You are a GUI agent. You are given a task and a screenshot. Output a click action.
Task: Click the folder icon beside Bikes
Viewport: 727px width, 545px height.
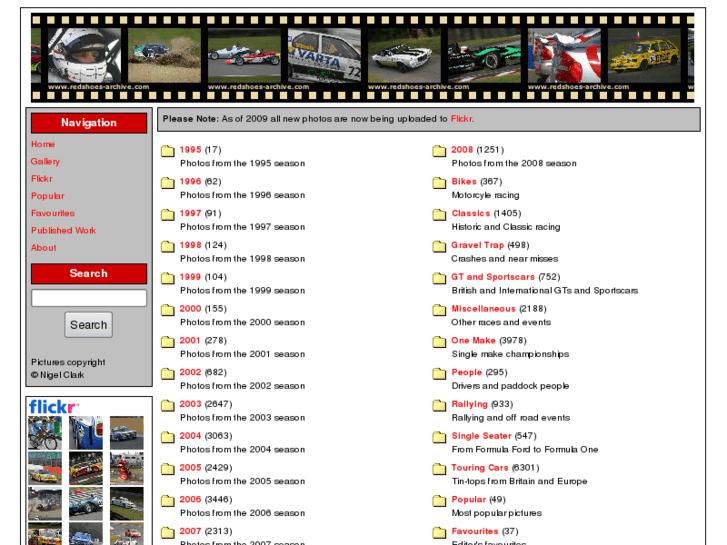[439, 183]
